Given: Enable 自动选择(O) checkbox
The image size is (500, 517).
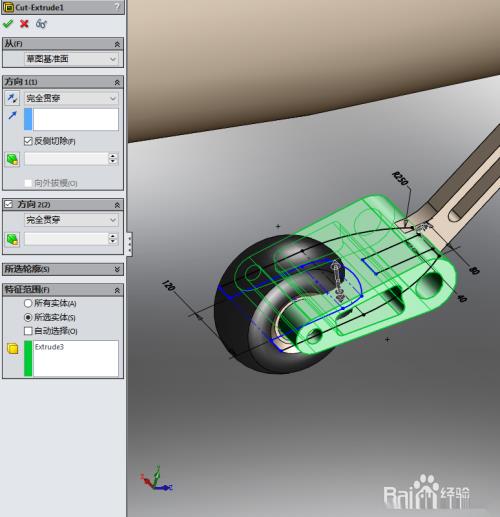Looking at the screenshot, I should pos(28,331).
